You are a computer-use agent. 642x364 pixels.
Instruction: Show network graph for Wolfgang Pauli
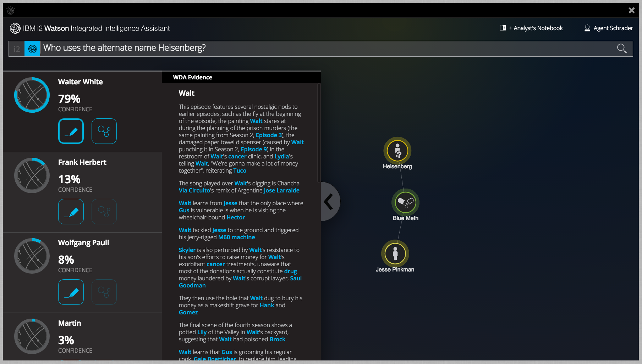(x=104, y=292)
